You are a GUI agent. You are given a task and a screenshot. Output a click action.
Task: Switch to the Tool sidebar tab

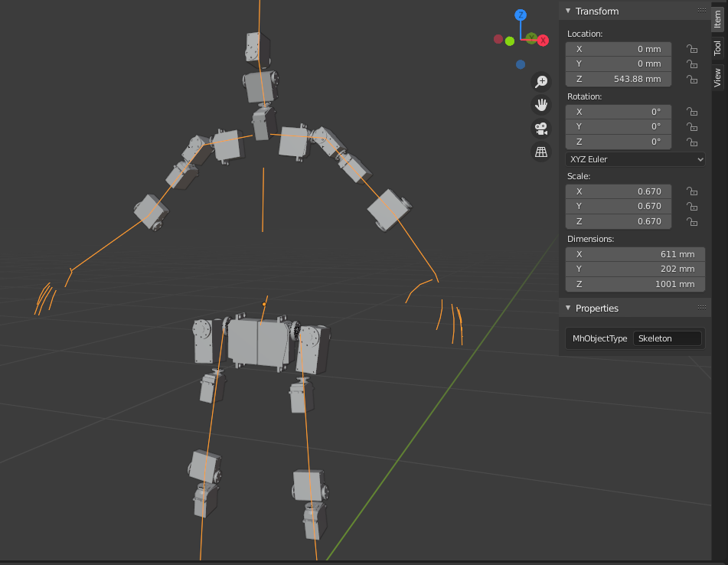pos(718,48)
